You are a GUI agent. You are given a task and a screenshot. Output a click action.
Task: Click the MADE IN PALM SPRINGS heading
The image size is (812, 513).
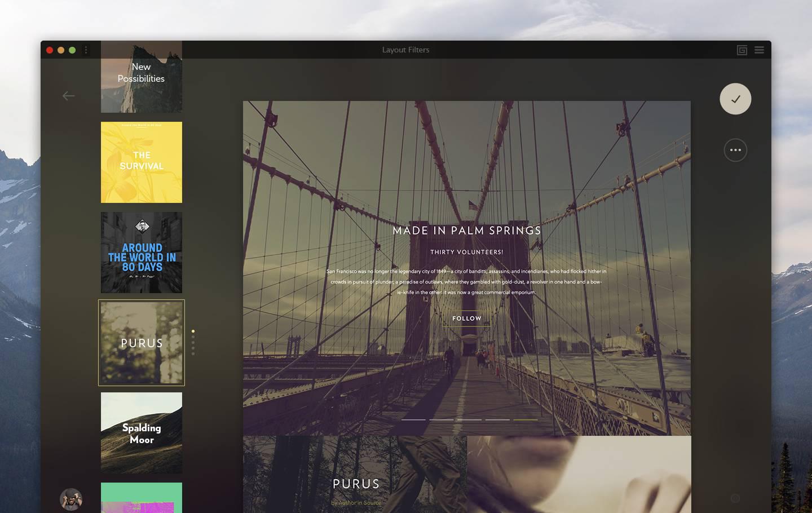coord(467,231)
